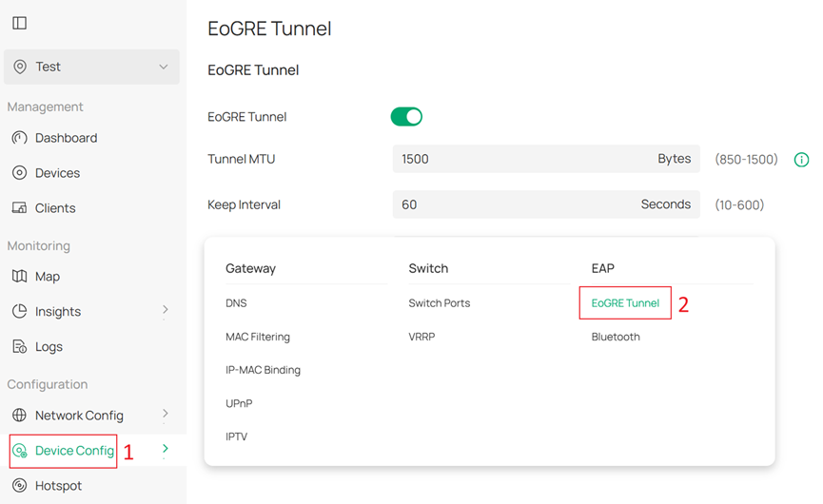Viewport: 823px width, 504px height.
Task: Click the Clients monitor icon
Action: point(19,208)
